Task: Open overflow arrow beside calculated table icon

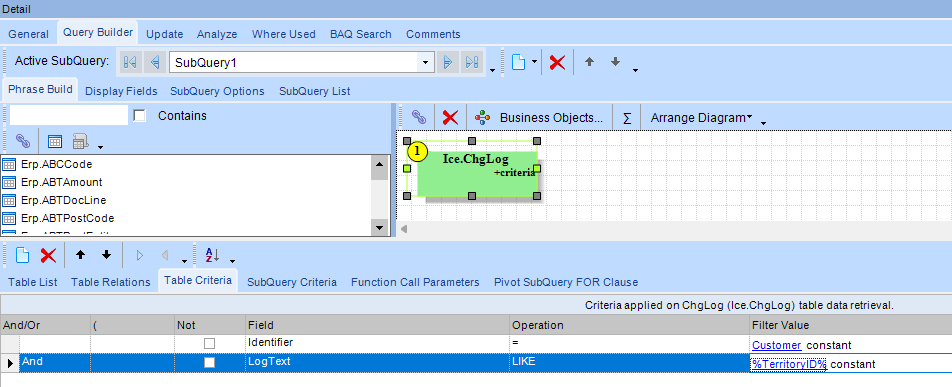Action: [100, 147]
